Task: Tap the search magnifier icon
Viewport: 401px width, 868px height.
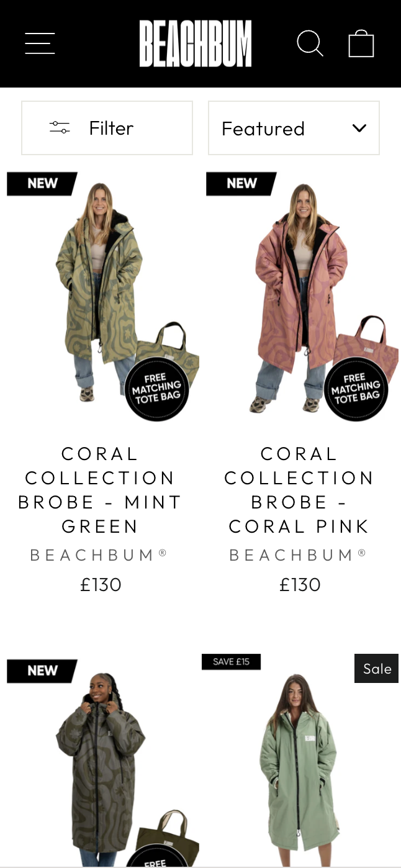Action: [x=310, y=43]
